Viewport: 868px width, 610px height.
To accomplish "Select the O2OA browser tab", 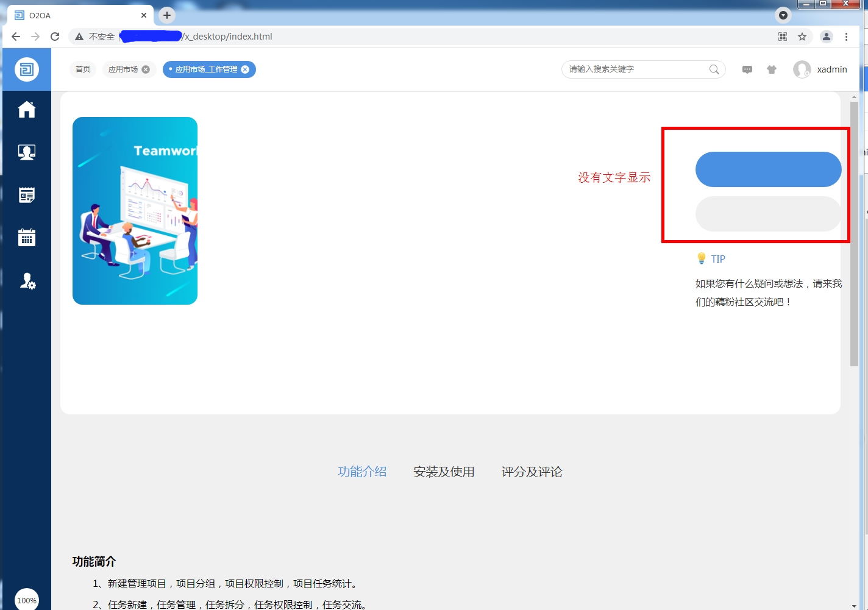I will coord(80,15).
